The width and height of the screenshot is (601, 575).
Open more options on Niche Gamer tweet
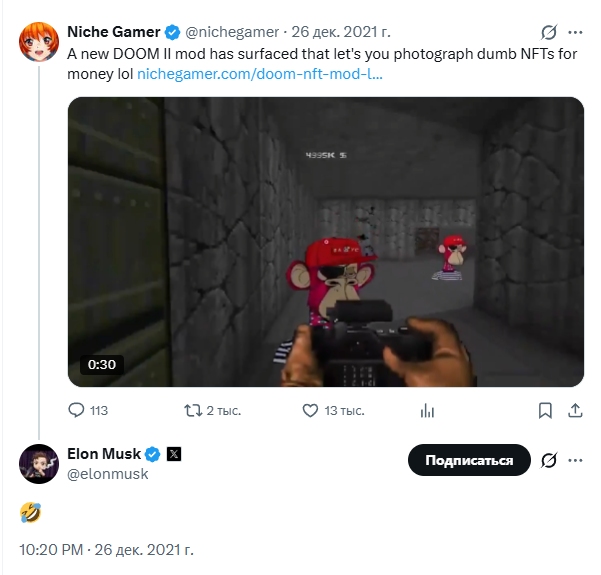(x=575, y=32)
